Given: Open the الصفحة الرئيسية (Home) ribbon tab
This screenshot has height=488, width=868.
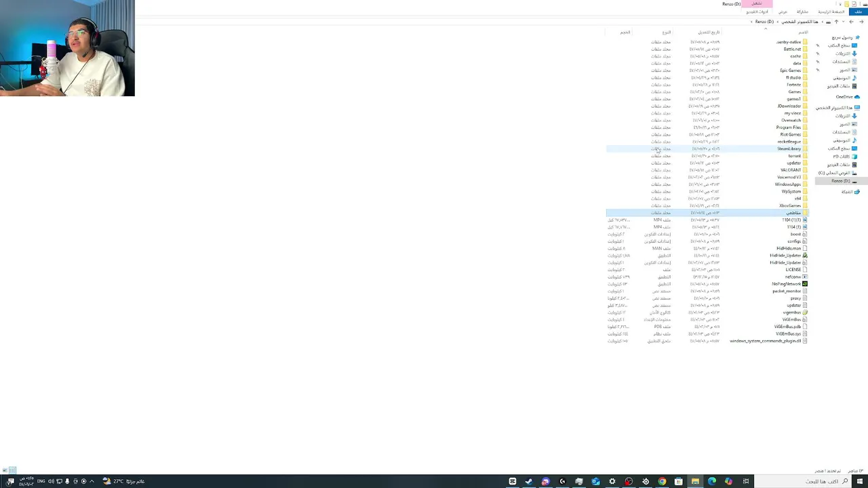Looking at the screenshot, I should [x=831, y=12].
